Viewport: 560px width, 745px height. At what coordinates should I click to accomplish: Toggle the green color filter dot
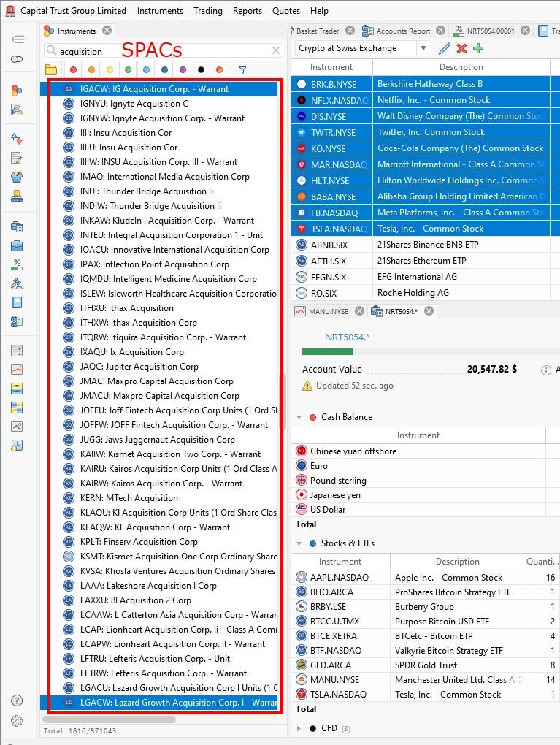click(x=128, y=70)
